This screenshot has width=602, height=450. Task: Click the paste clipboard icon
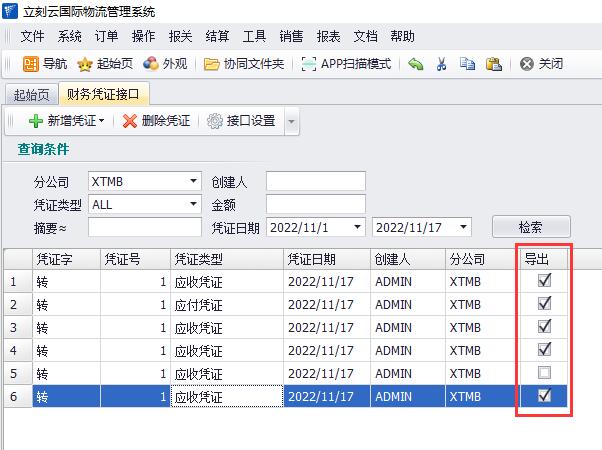click(x=493, y=64)
